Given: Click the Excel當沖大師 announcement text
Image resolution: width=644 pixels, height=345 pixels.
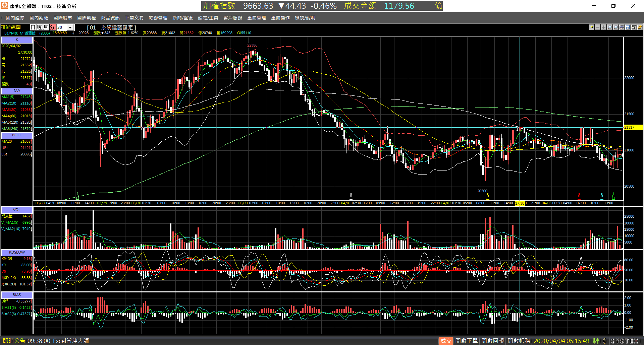Looking at the screenshot, I should click(71, 341).
